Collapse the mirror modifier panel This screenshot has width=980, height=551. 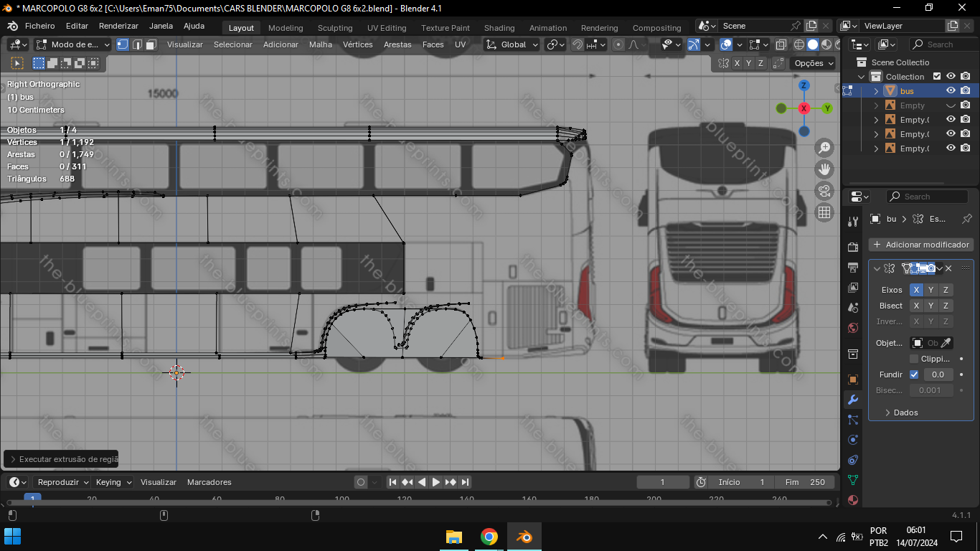[x=877, y=268]
